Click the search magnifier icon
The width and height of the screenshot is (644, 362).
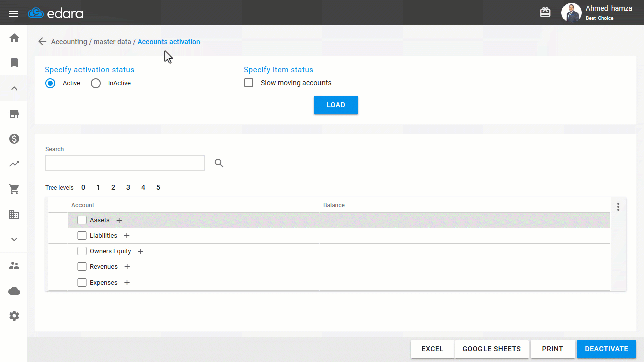[219, 163]
